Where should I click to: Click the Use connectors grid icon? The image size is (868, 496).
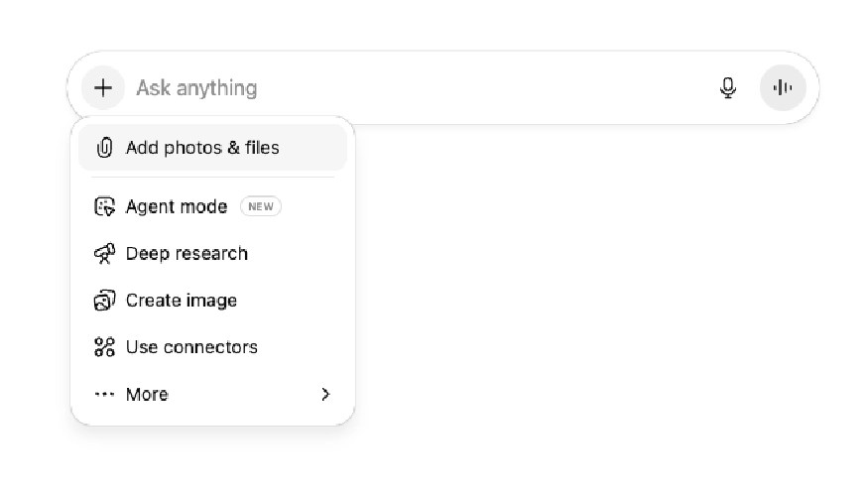[x=104, y=347]
